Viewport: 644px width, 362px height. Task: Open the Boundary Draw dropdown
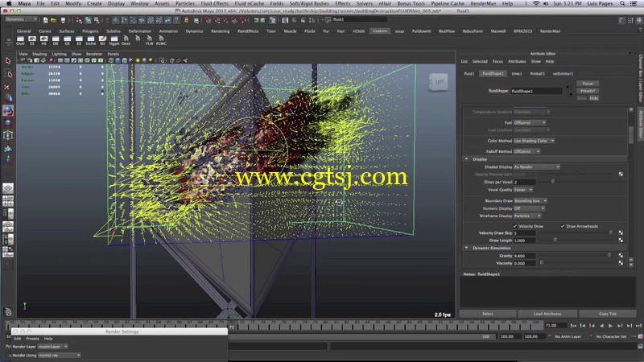click(x=530, y=200)
